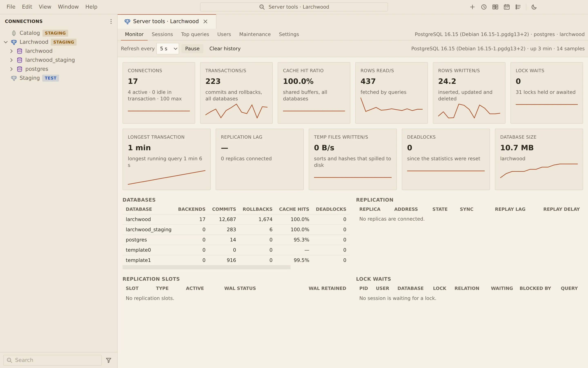Expand the larchwood_staging database node

[x=11, y=60]
